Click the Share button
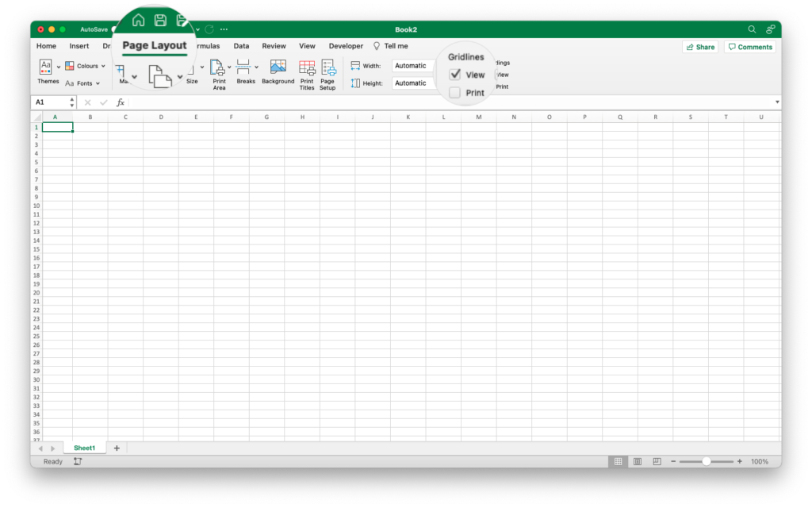This screenshot has width=812, height=508. pos(700,47)
